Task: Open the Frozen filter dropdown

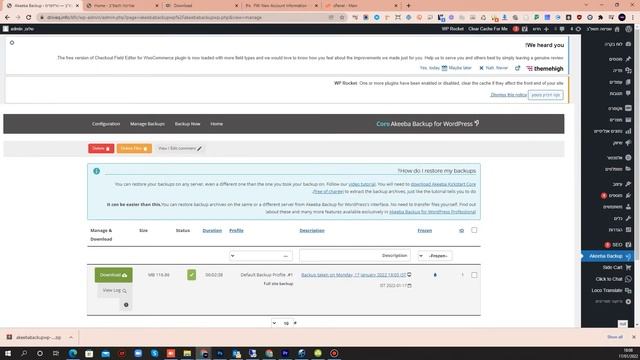Action: 435,256
